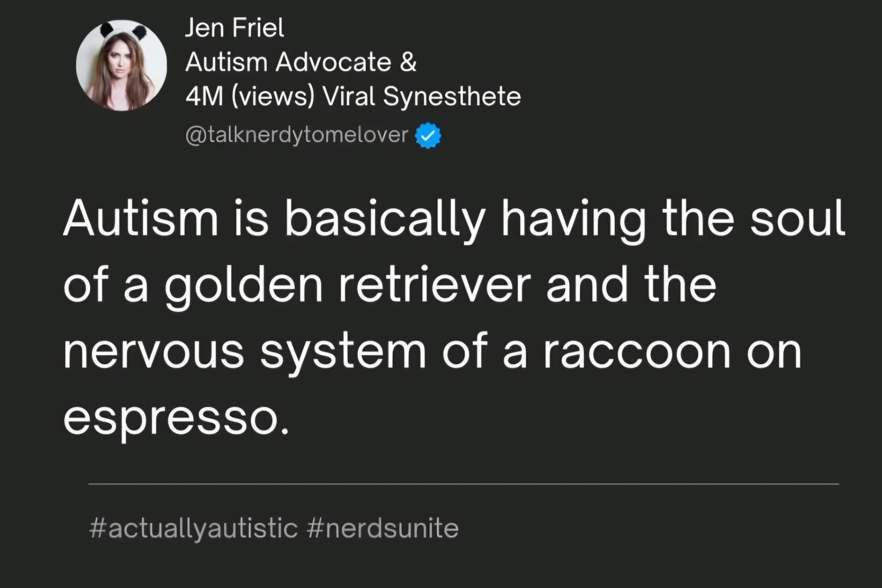Viewport: 882px width, 588px height.
Task: Click the 'Autism Advocate &' bio line
Action: pyautogui.click(x=301, y=62)
